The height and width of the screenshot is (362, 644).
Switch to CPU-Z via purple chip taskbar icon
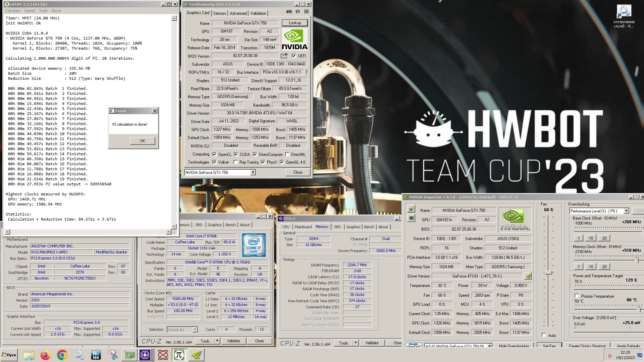coord(146,355)
